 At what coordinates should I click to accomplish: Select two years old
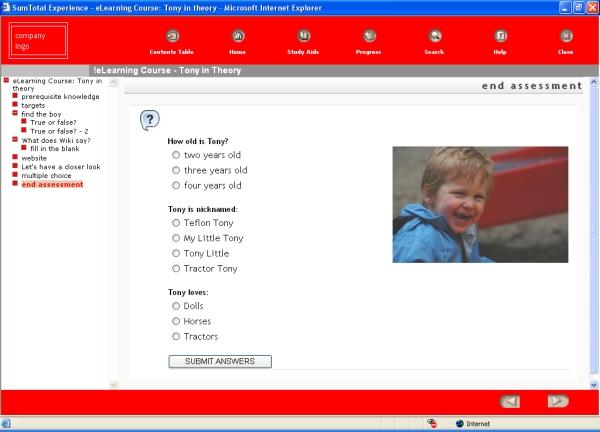(176, 155)
